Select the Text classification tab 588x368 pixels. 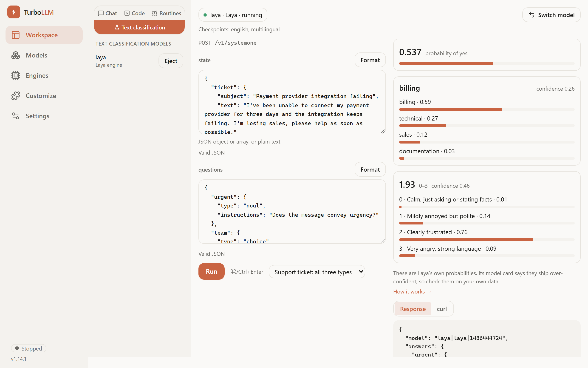(139, 28)
